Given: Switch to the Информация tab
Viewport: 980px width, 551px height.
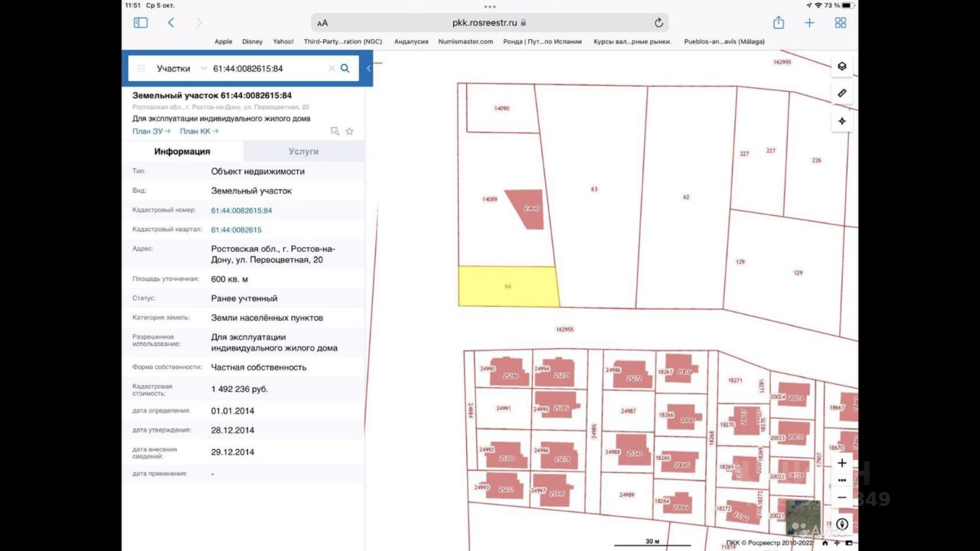Looking at the screenshot, I should click(x=182, y=152).
